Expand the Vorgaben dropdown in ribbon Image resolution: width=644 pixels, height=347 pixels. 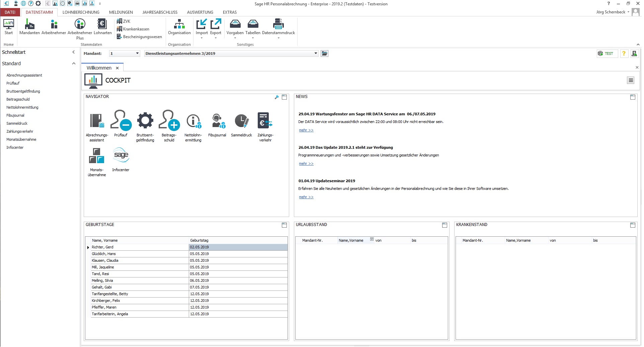[x=235, y=38]
